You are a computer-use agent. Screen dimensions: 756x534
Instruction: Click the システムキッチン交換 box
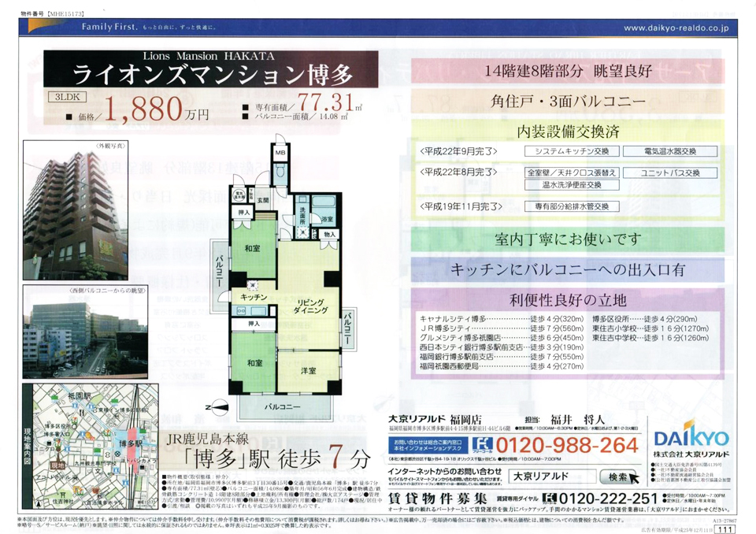pos(572,151)
